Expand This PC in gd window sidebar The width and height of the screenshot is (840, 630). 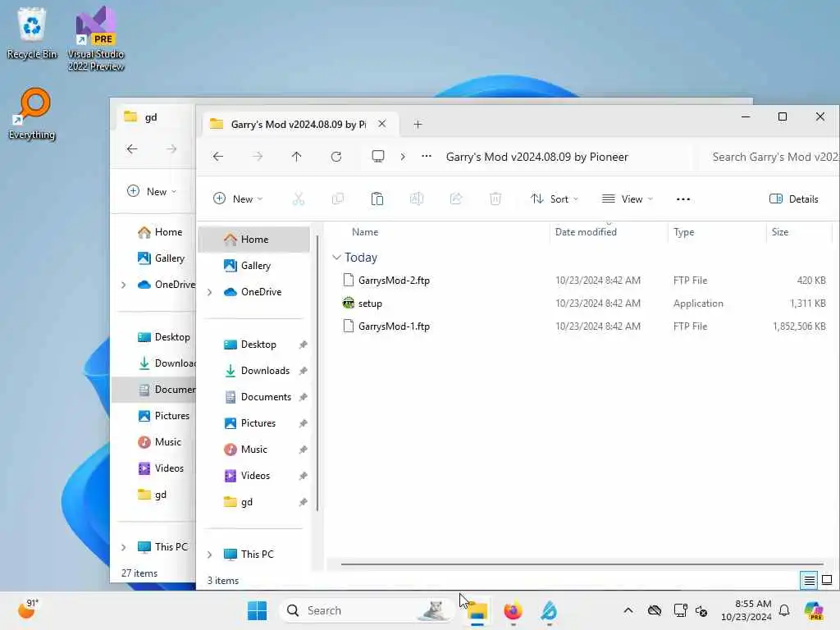pyautogui.click(x=124, y=547)
